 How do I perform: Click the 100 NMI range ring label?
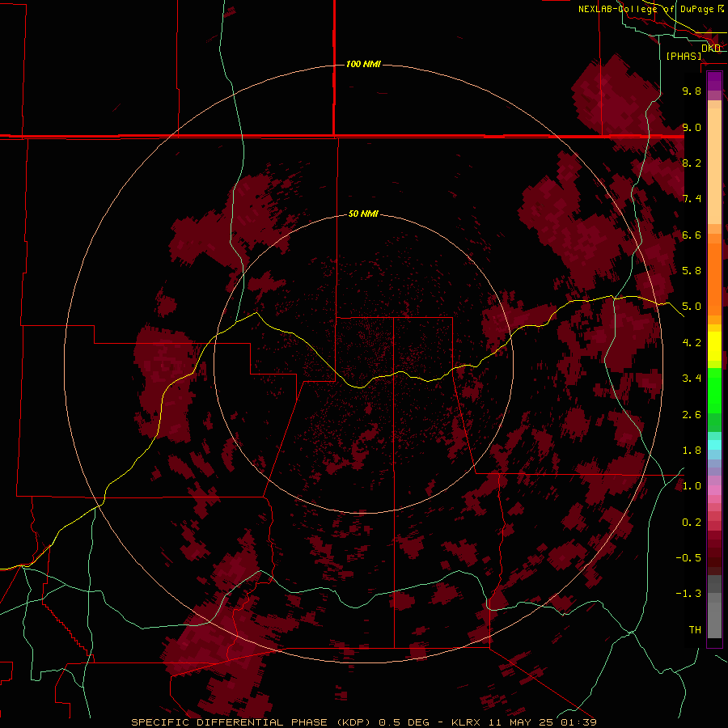click(363, 64)
